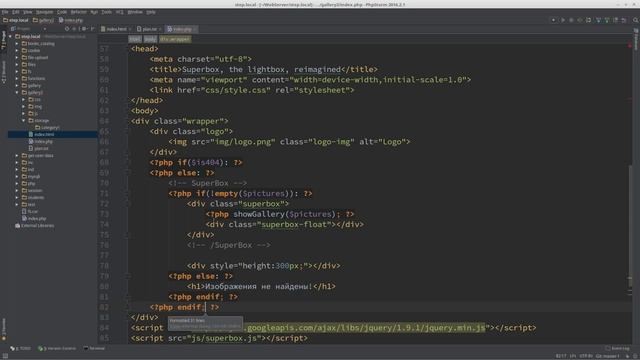Open the Refactor menu
The height and width of the screenshot is (360, 640).
click(78, 12)
